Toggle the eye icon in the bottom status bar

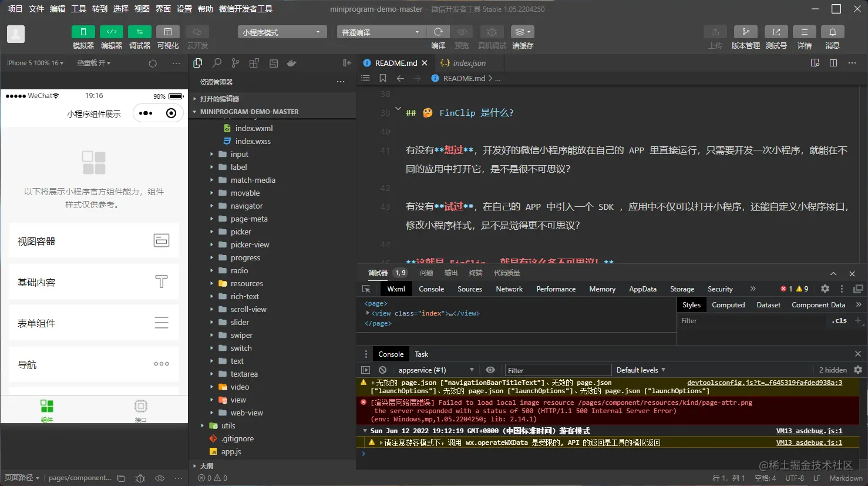coord(160,478)
